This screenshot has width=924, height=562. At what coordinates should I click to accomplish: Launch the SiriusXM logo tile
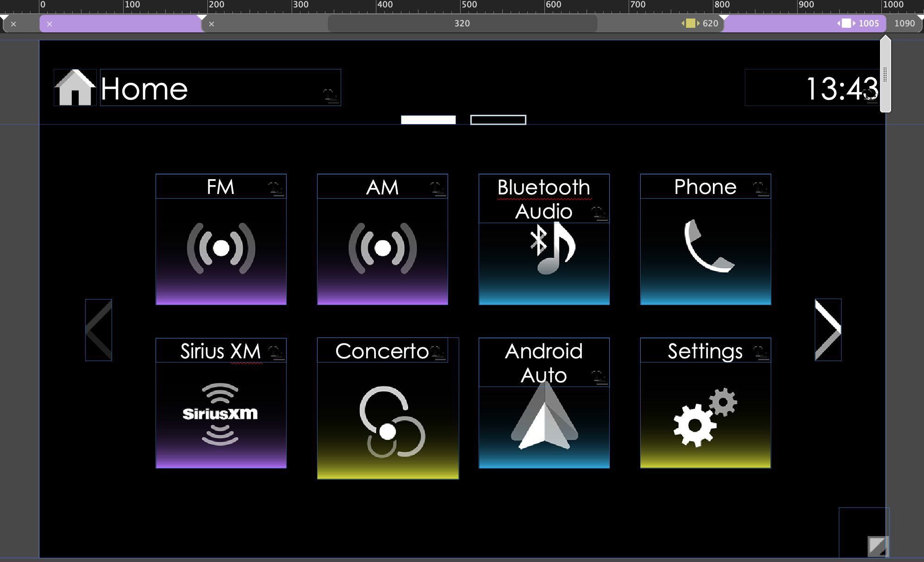220,413
